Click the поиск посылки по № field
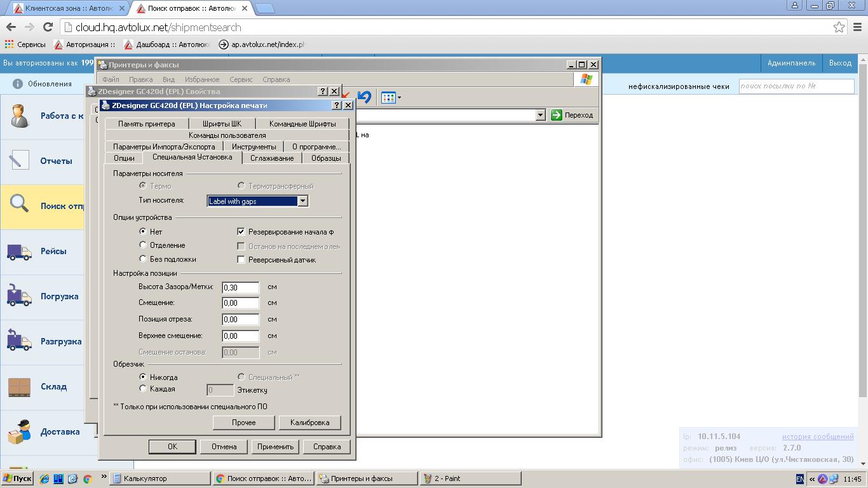Image resolution: width=868 pixels, height=488 pixels. coord(796,86)
